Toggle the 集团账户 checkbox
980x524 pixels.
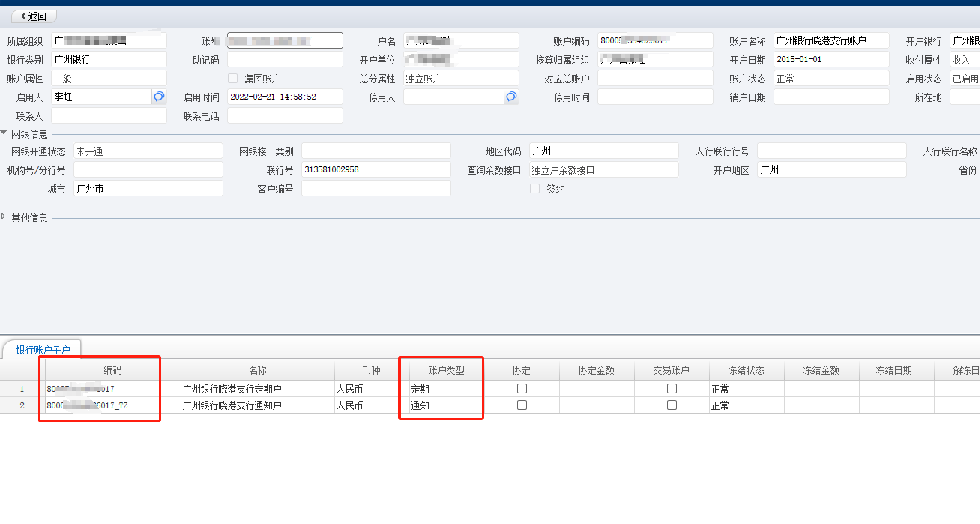(x=232, y=78)
